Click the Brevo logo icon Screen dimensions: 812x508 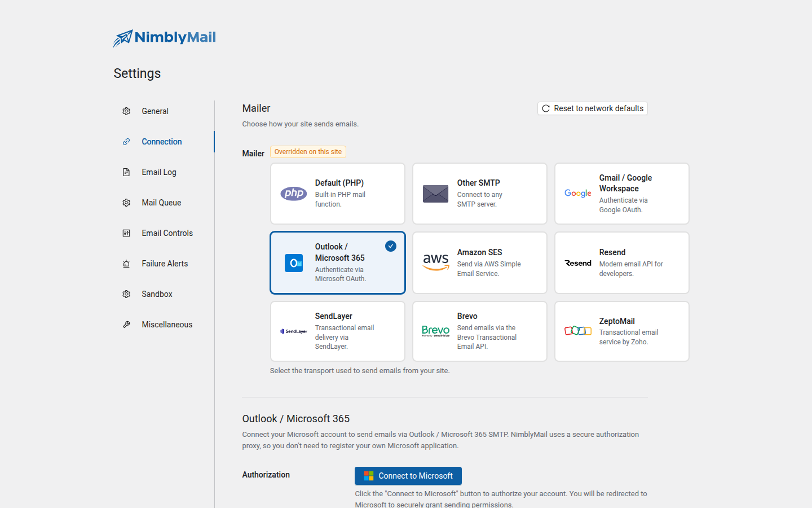[x=436, y=331]
